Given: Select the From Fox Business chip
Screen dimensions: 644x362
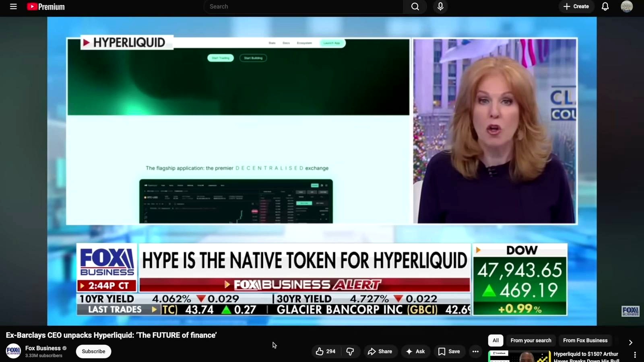Looking at the screenshot, I should pos(585,340).
